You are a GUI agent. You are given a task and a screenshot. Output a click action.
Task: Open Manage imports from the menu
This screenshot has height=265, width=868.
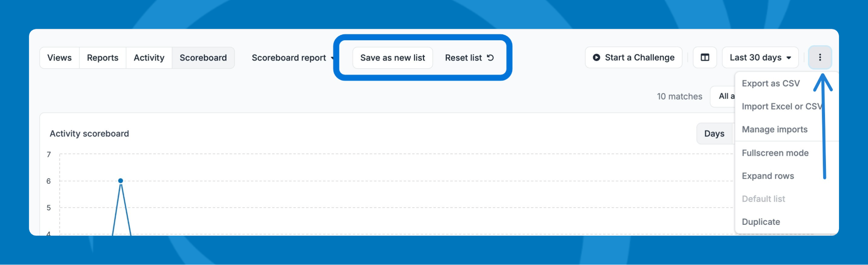[774, 130]
